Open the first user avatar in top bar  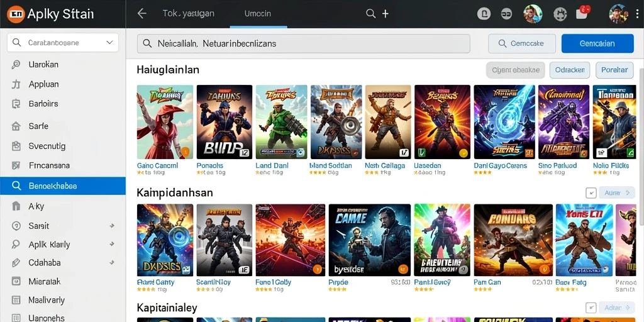[x=533, y=14]
